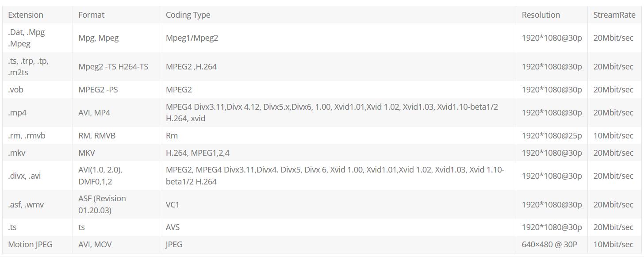This screenshot has height=257, width=644.
Task: Click the Mpeg2 -TS H264-TS format cell
Action: click(x=113, y=66)
